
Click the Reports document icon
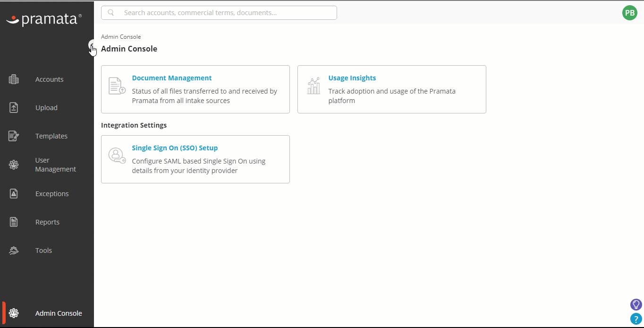pos(14,222)
